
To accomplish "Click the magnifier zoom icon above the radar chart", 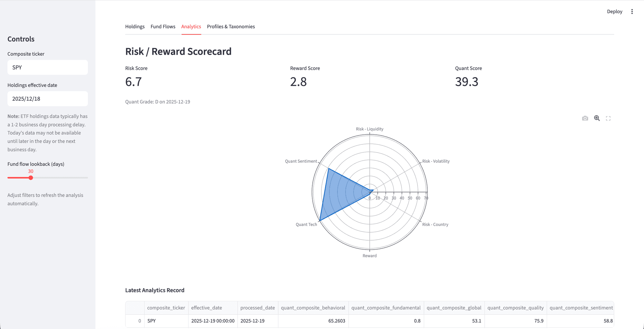I will point(597,118).
